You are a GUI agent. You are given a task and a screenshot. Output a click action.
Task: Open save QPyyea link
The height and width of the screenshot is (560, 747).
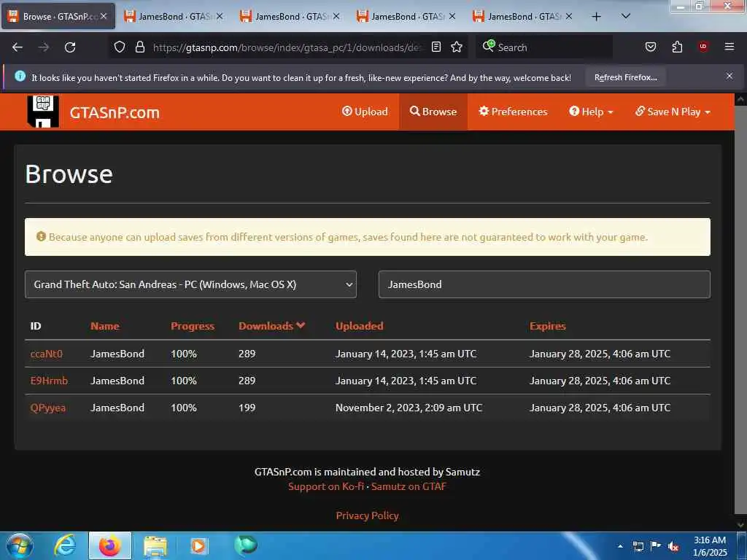(47, 408)
